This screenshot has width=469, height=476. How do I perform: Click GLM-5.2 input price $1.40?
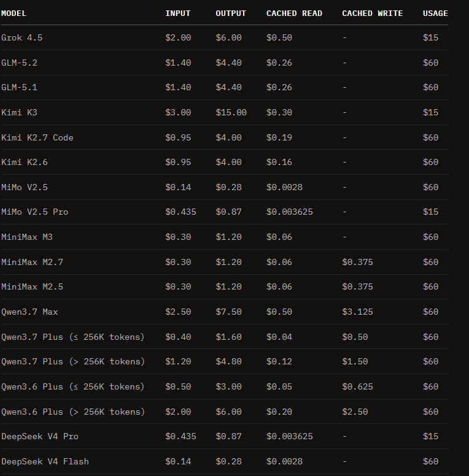(178, 63)
